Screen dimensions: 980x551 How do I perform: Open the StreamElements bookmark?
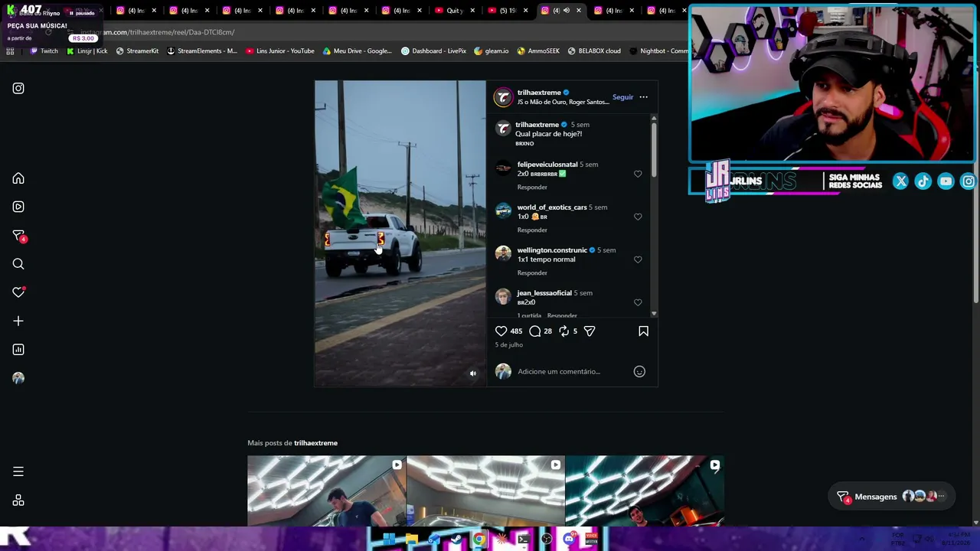(201, 51)
